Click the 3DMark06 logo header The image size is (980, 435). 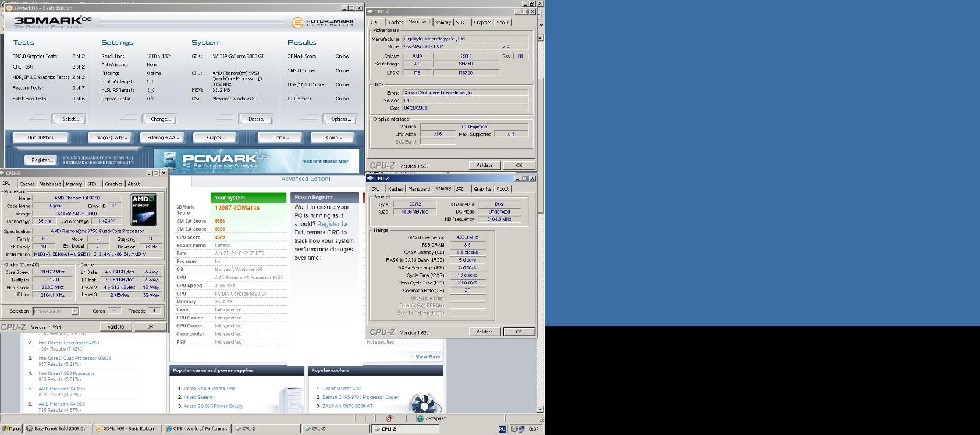point(53,22)
